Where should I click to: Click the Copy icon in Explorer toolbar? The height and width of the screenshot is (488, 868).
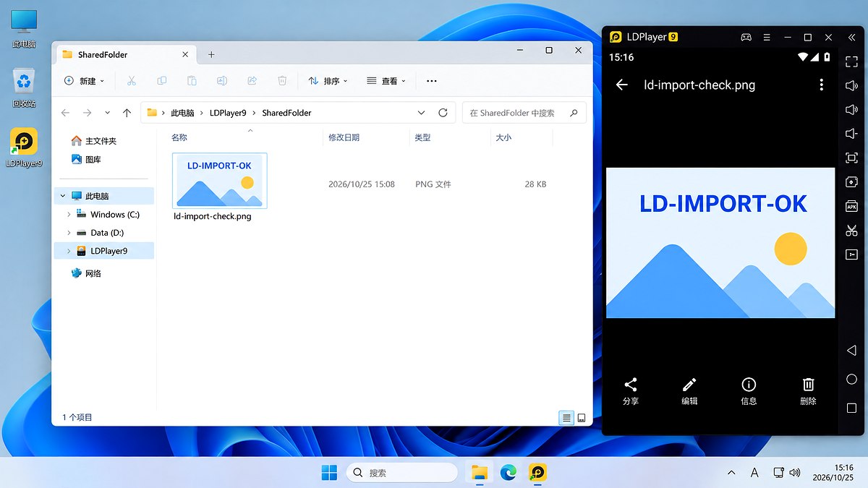pyautogui.click(x=161, y=81)
